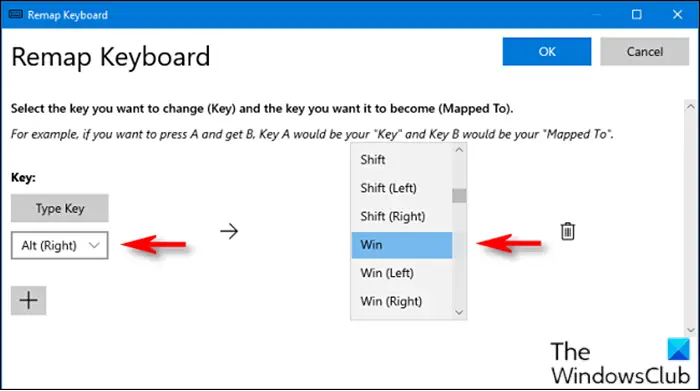Close the Remap Keyboard window
This screenshot has height=391, width=700.
point(677,14)
